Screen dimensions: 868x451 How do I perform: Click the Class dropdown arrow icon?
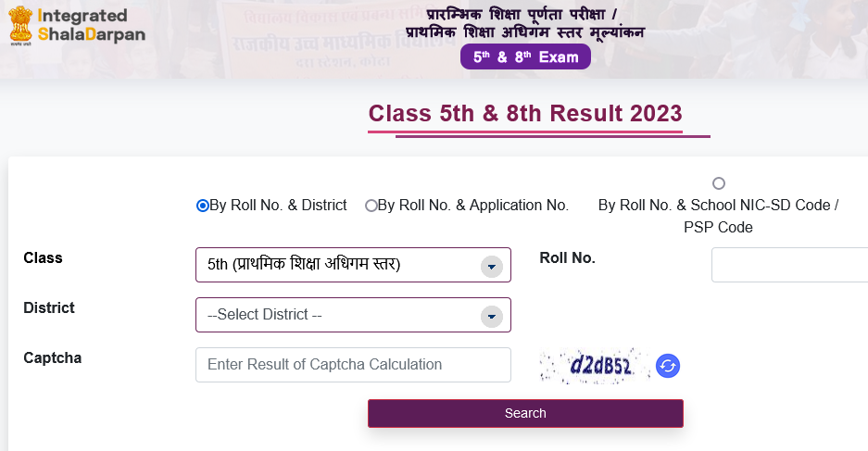point(492,267)
